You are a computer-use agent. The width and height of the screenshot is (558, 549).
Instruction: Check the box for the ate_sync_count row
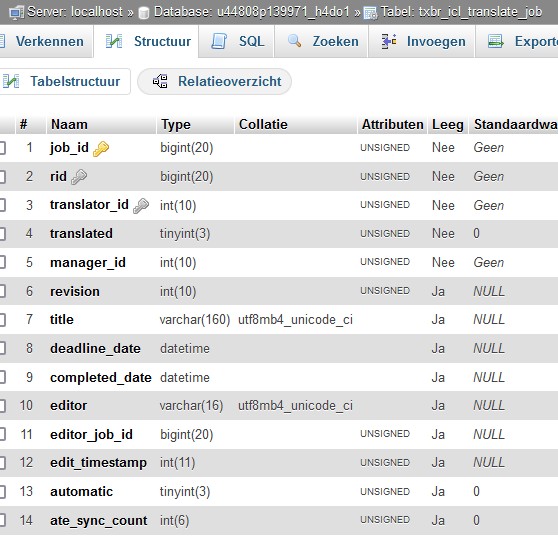pos(2,520)
